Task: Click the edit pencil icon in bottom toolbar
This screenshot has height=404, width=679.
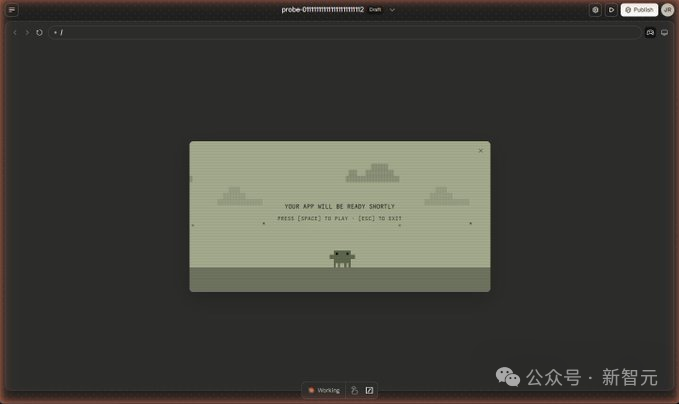Action: [369, 390]
